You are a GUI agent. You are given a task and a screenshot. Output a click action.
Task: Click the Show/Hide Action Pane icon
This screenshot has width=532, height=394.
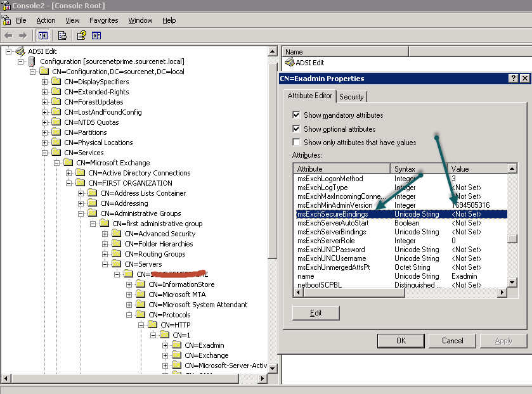pyautogui.click(x=96, y=35)
